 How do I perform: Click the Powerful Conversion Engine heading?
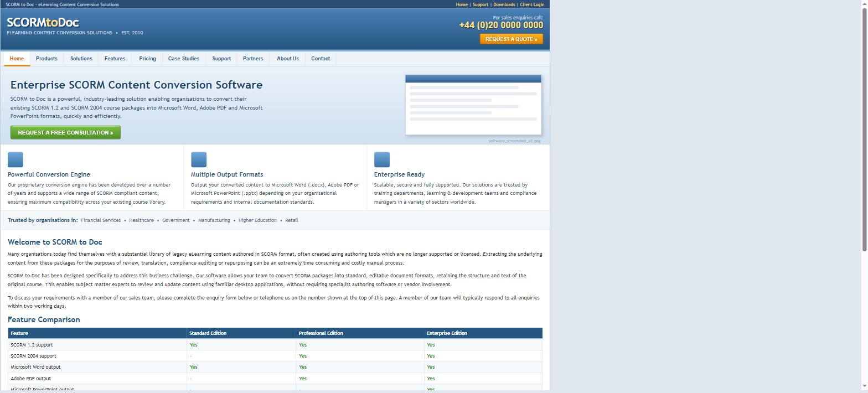[x=49, y=174]
